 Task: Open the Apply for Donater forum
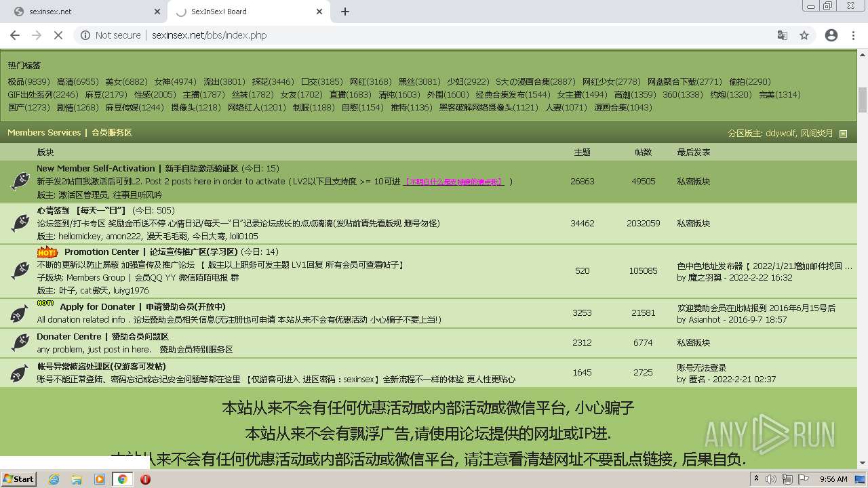(x=142, y=306)
